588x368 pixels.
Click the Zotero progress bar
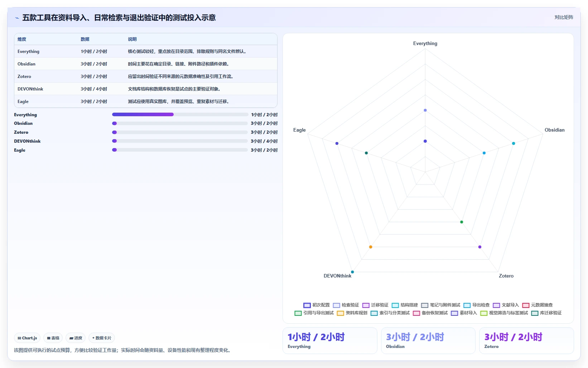(180, 132)
